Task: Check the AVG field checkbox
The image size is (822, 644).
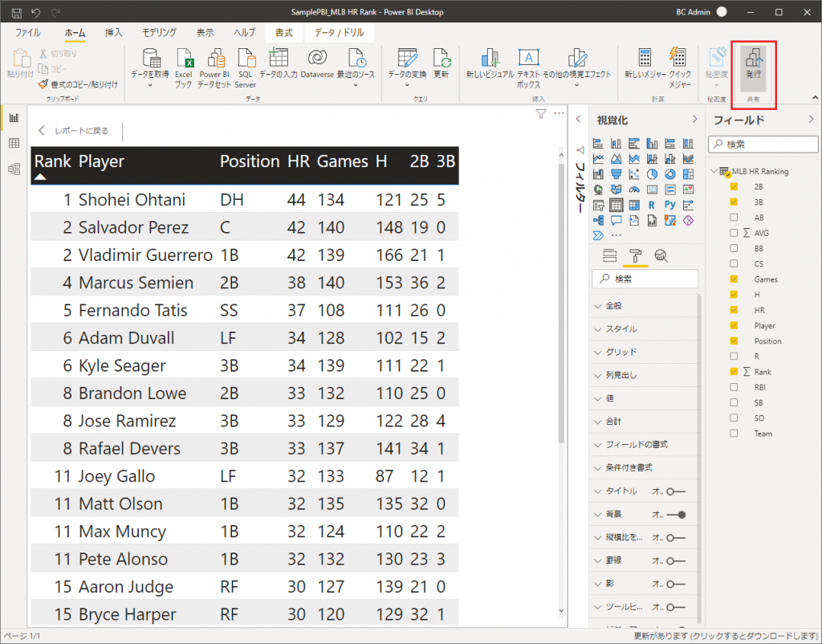Action: click(x=734, y=233)
